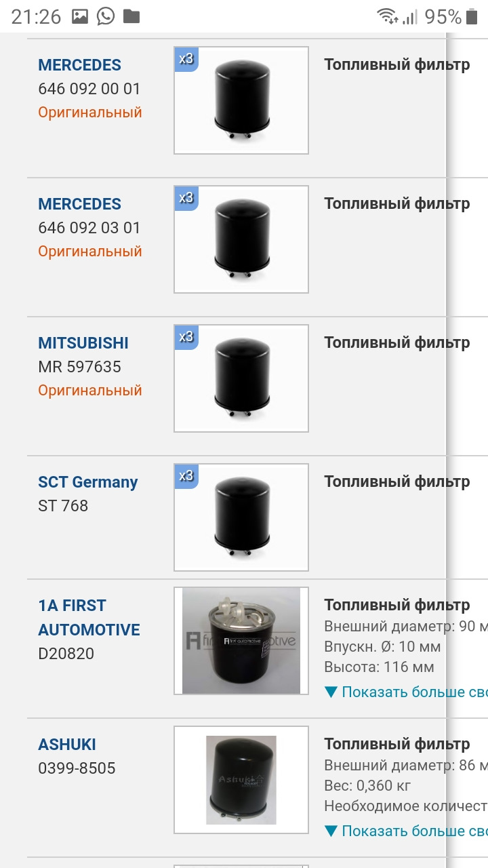Open the MERCEDES 646 092 00 01 brand link
The image size is (488, 868).
point(79,65)
